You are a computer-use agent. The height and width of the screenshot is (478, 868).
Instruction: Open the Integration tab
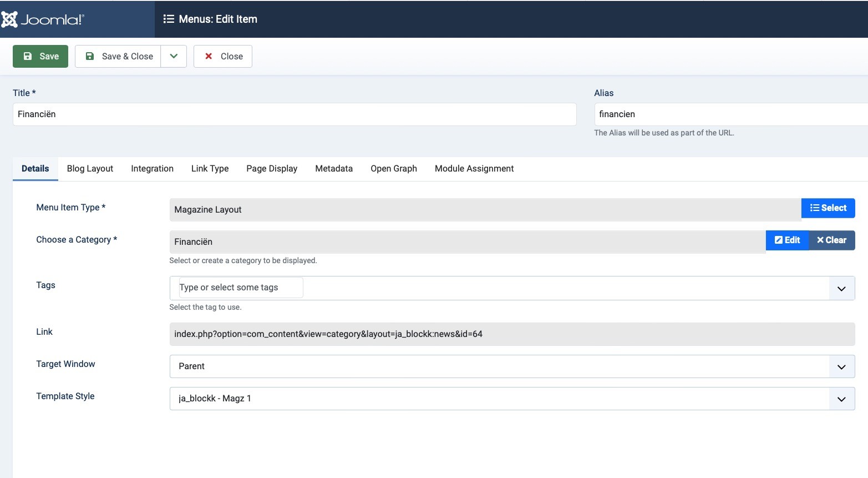(152, 169)
